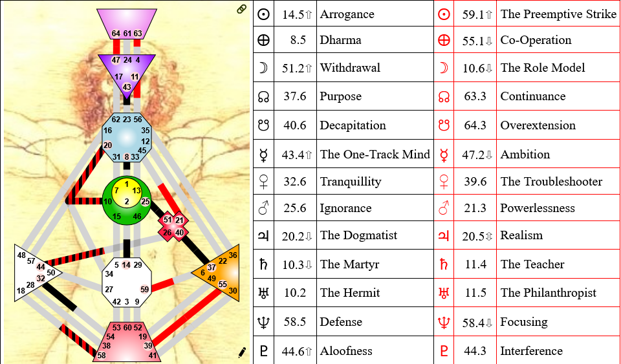The image size is (621, 364).
Task: Click the black Uranus symbol beside The Hermit
Action: coord(263,293)
